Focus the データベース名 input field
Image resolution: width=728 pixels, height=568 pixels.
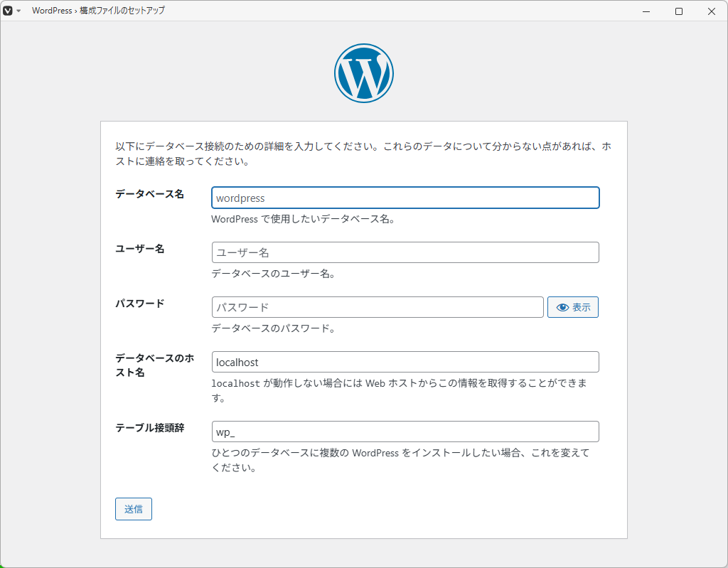[x=405, y=198]
